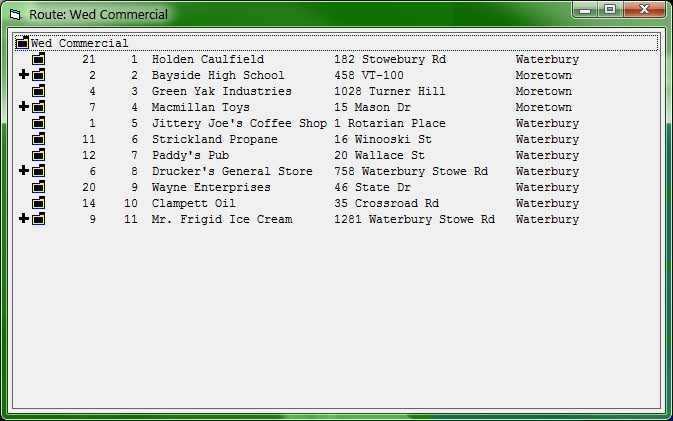This screenshot has height=421, width=673.
Task: Select the Green Yak Industries name
Action: [x=221, y=91]
